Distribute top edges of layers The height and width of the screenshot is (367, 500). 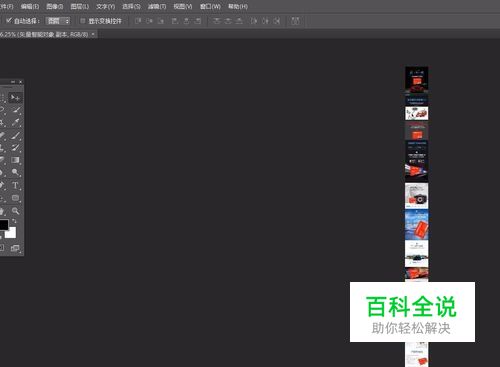click(x=217, y=21)
